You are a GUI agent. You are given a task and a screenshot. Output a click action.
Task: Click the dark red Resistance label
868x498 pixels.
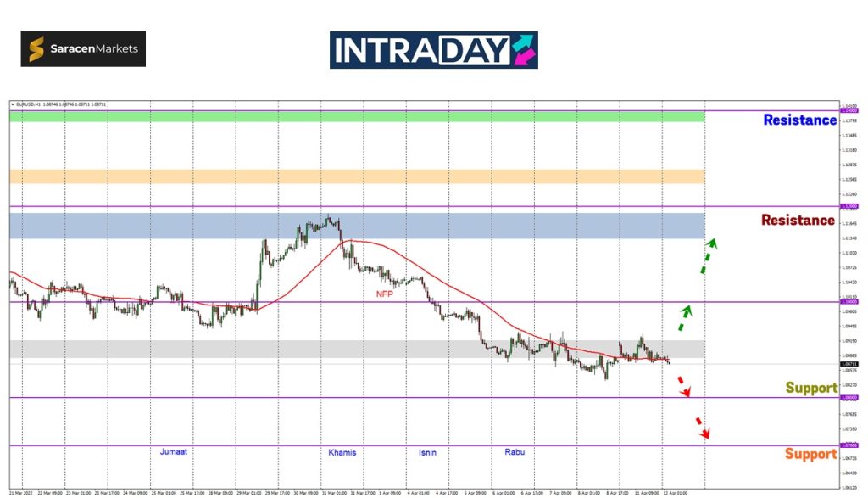coord(798,221)
